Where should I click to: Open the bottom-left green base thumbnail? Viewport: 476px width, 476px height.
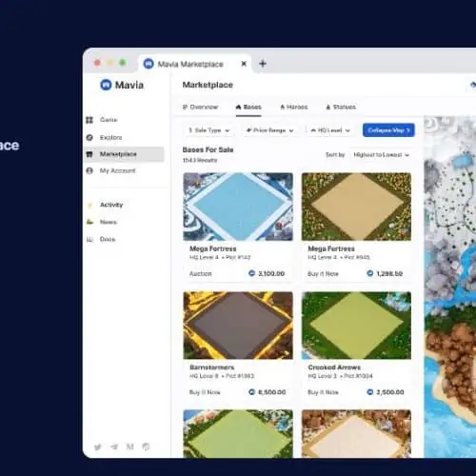pyautogui.click(x=238, y=433)
